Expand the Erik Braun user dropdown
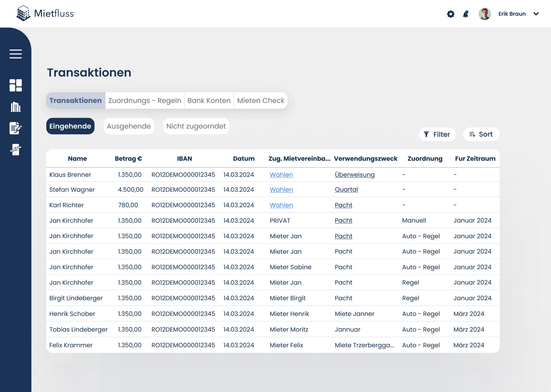 pyautogui.click(x=536, y=14)
